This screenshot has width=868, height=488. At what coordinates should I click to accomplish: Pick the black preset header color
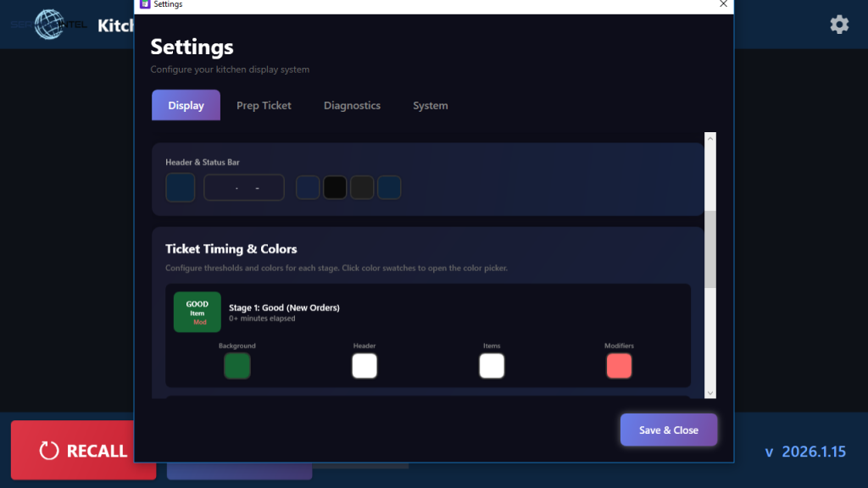coord(335,187)
